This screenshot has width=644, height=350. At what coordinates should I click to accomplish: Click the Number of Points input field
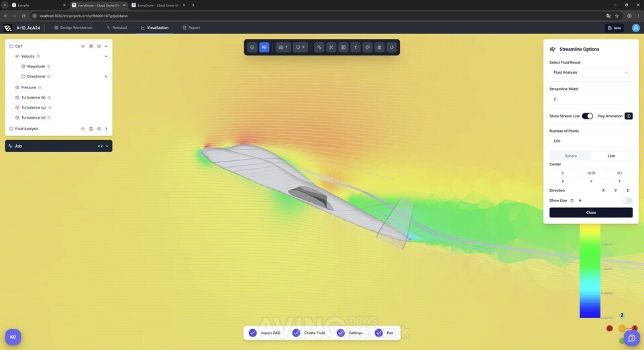[590, 141]
